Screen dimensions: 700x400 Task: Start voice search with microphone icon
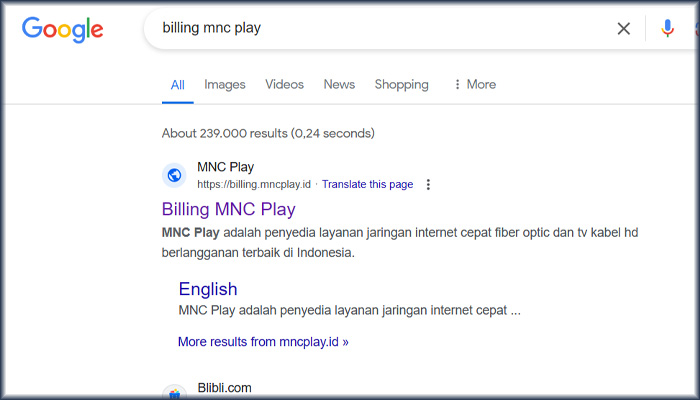click(667, 29)
